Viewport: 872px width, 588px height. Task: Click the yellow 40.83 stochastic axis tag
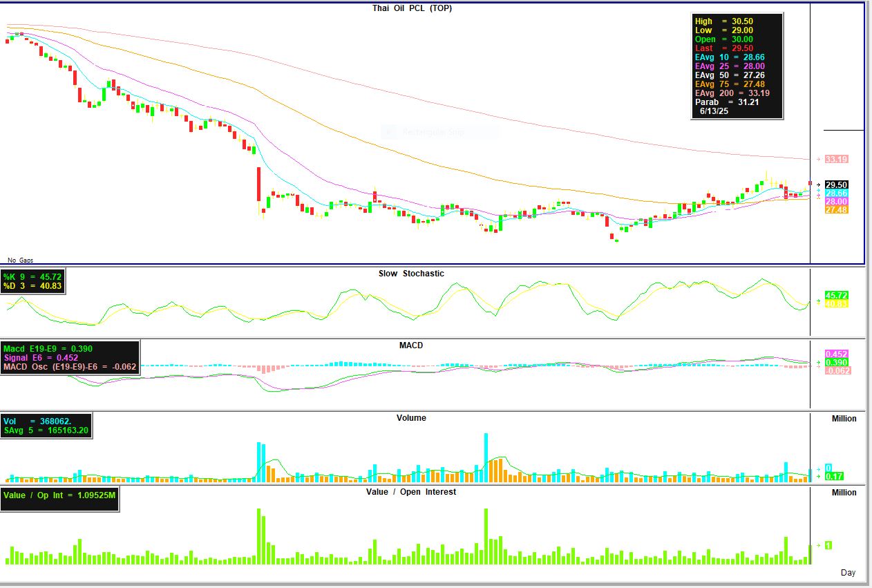click(x=836, y=303)
